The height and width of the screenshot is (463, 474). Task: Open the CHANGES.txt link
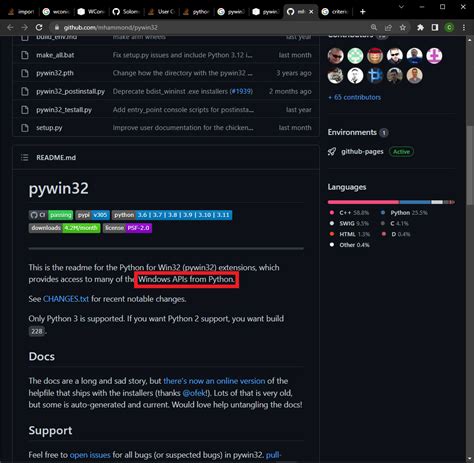click(x=66, y=299)
